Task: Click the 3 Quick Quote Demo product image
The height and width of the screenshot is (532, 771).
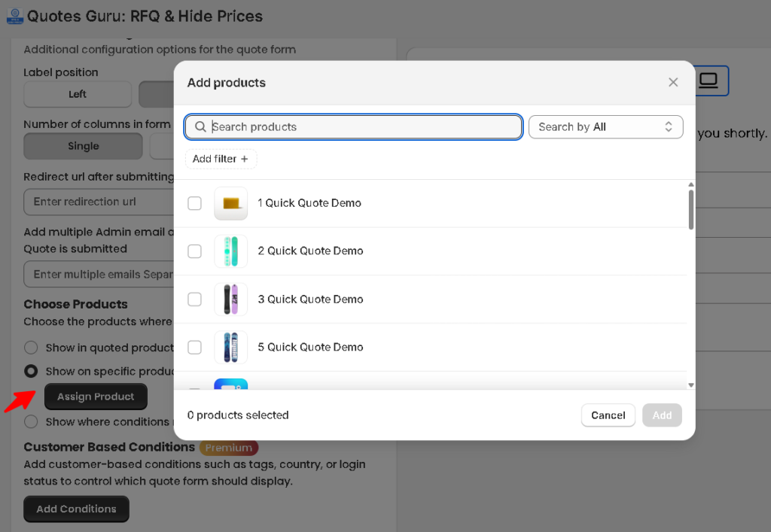Action: pos(230,299)
